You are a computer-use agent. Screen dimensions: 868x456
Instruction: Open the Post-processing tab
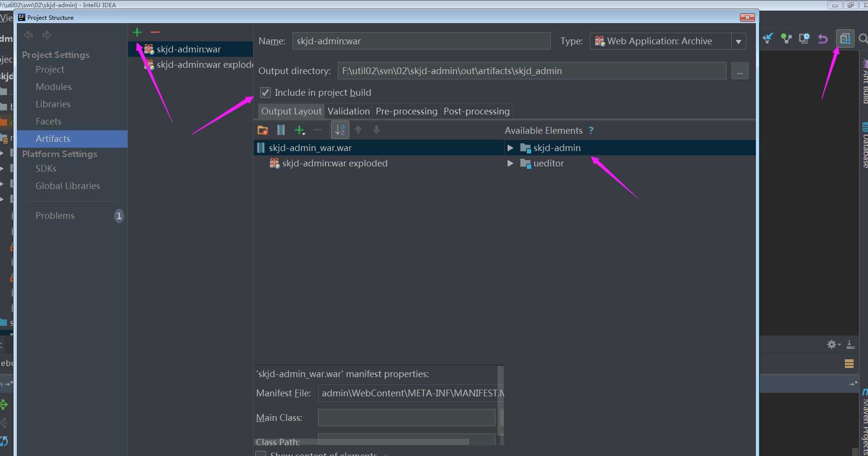(476, 111)
